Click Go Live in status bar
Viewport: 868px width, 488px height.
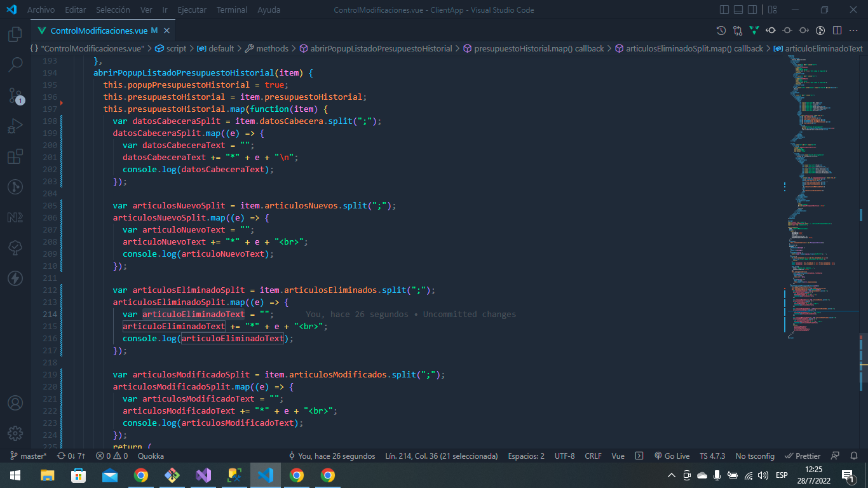click(x=672, y=456)
